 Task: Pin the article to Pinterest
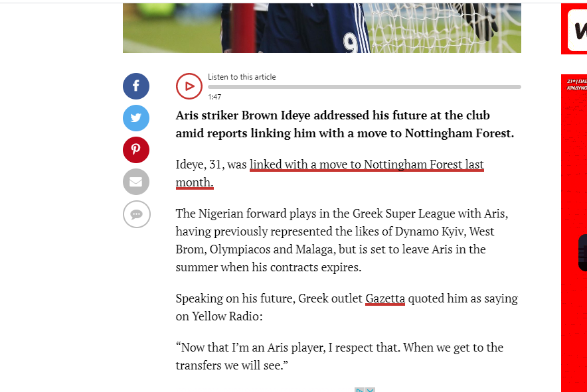coord(136,150)
